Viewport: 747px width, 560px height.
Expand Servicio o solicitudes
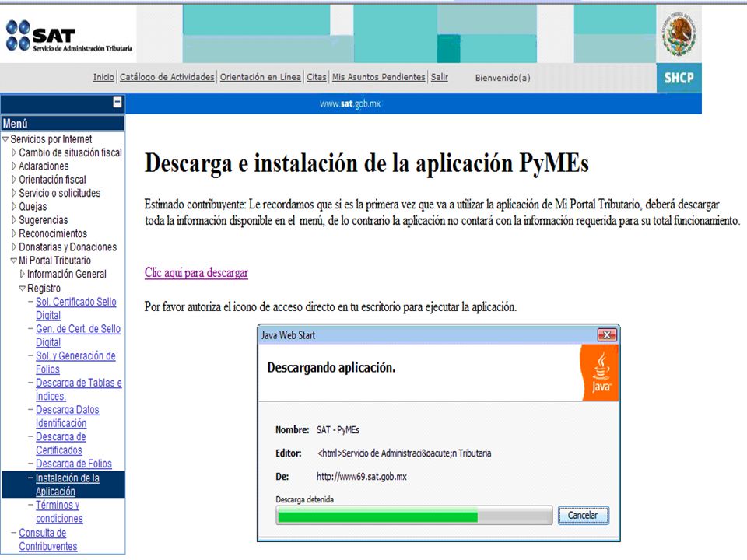coord(14,194)
